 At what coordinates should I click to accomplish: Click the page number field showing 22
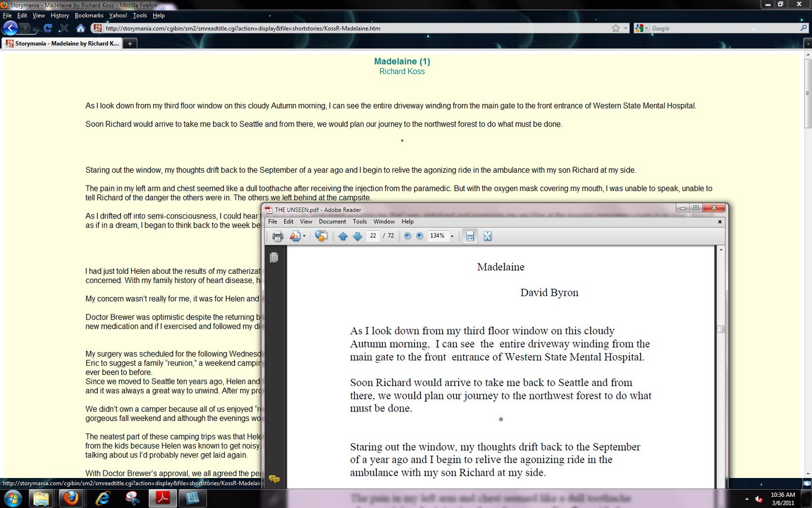click(373, 236)
